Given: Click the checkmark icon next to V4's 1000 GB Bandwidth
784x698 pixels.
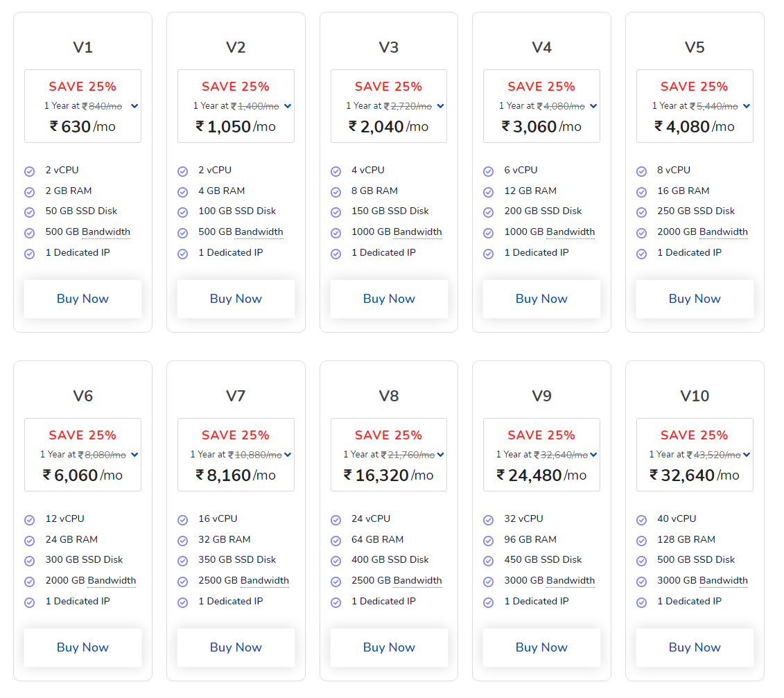Looking at the screenshot, I should [x=488, y=233].
